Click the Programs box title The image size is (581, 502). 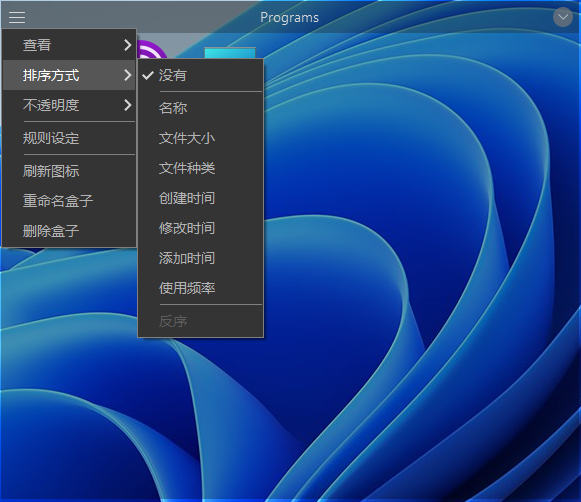pos(289,17)
